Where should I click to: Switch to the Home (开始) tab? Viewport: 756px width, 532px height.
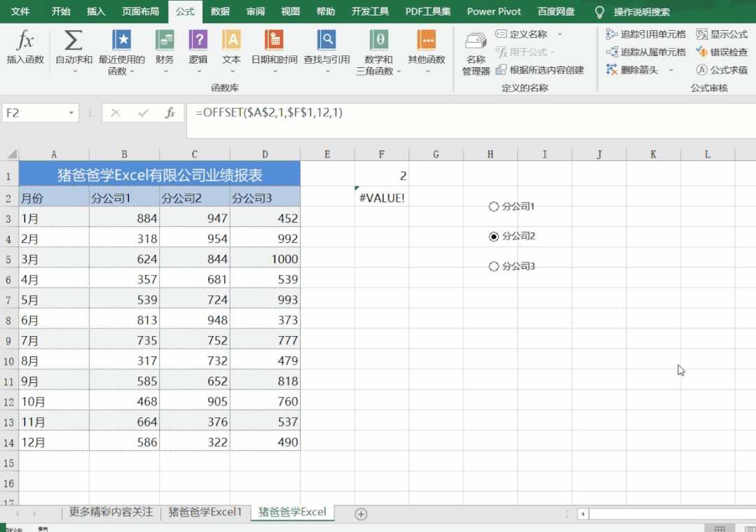(x=61, y=12)
